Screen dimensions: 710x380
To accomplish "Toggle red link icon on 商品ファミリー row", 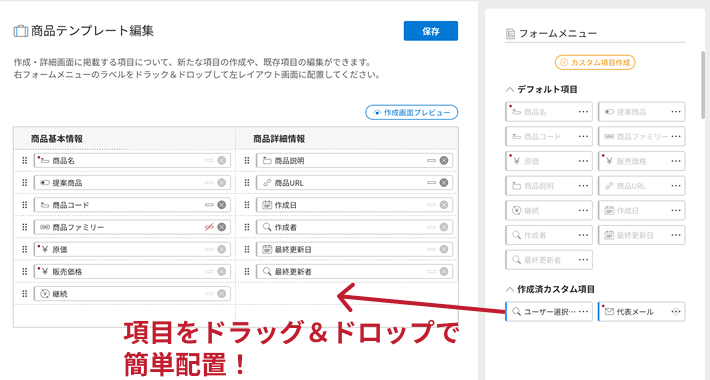I will tap(209, 227).
